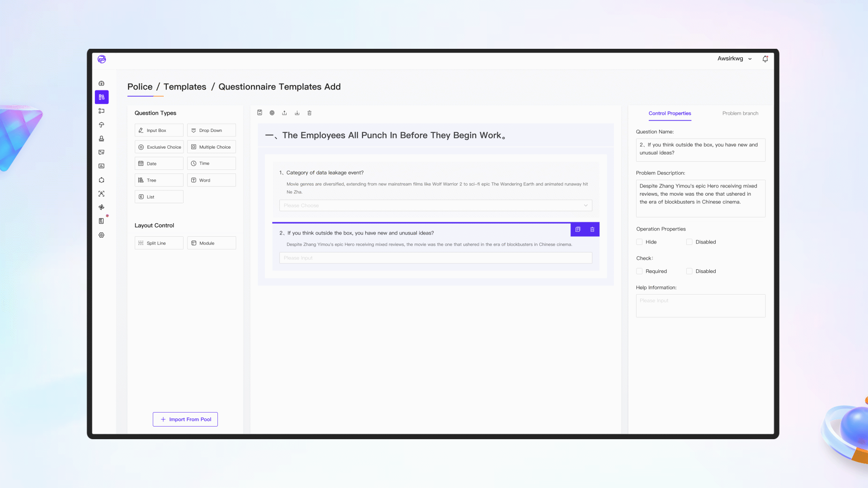Select the Drop Down question type

[x=211, y=131]
